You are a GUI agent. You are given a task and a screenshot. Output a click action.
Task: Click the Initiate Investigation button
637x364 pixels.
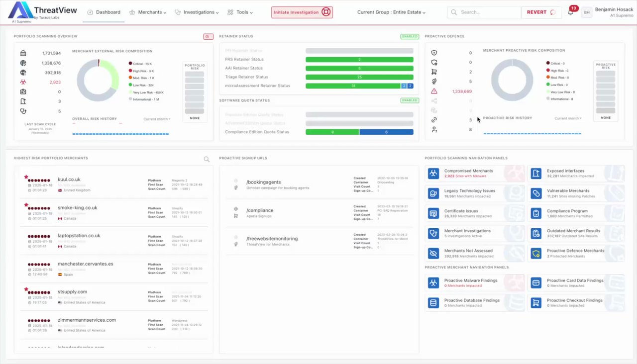click(x=302, y=12)
